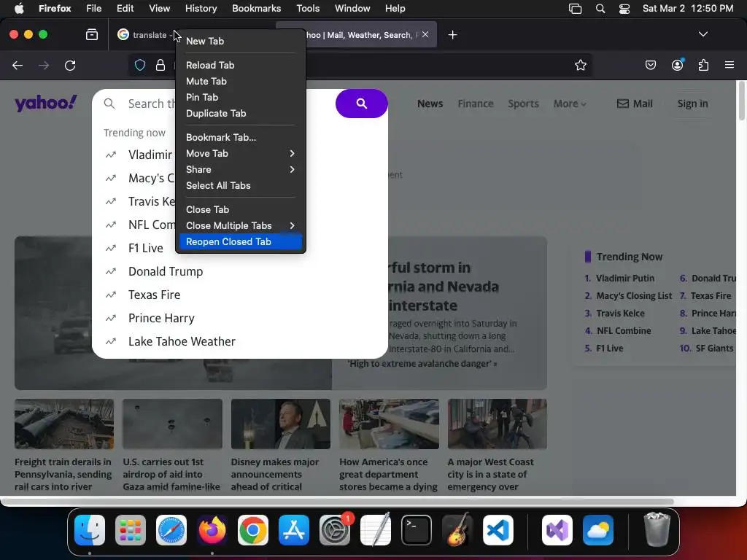Open GarageBand from the dock

tap(457, 530)
